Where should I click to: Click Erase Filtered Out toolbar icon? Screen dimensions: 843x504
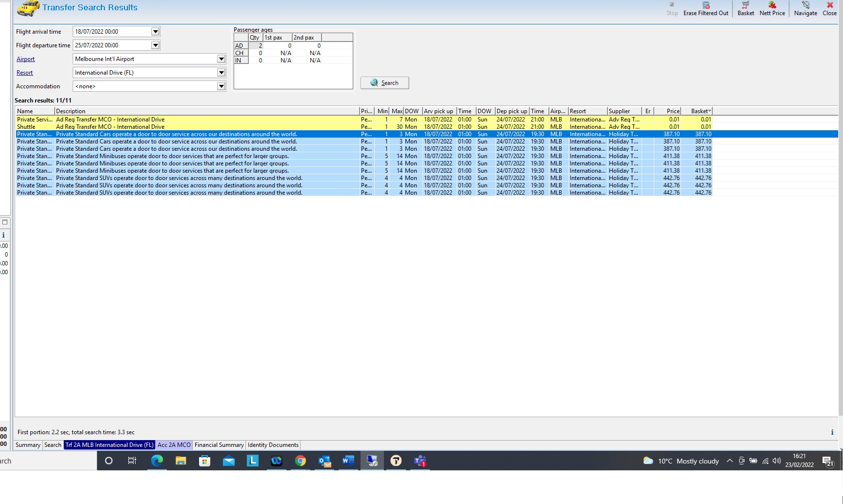[705, 9]
